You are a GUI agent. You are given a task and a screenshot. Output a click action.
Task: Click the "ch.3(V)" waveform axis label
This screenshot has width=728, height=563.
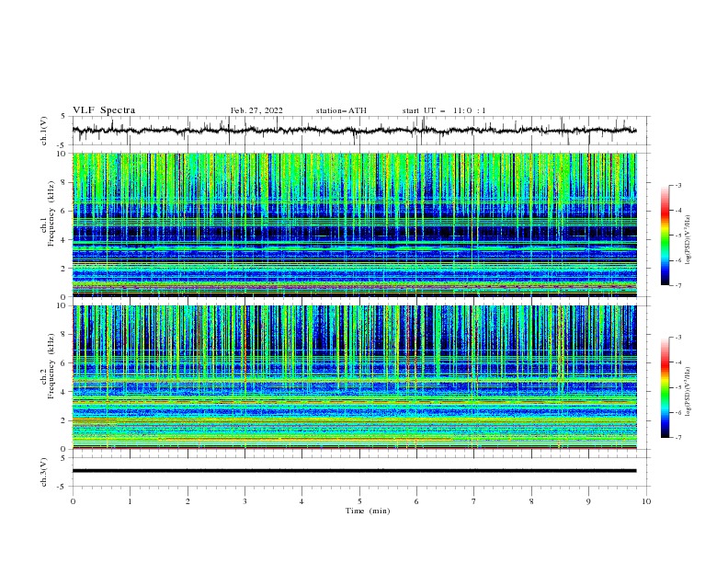click(x=44, y=472)
